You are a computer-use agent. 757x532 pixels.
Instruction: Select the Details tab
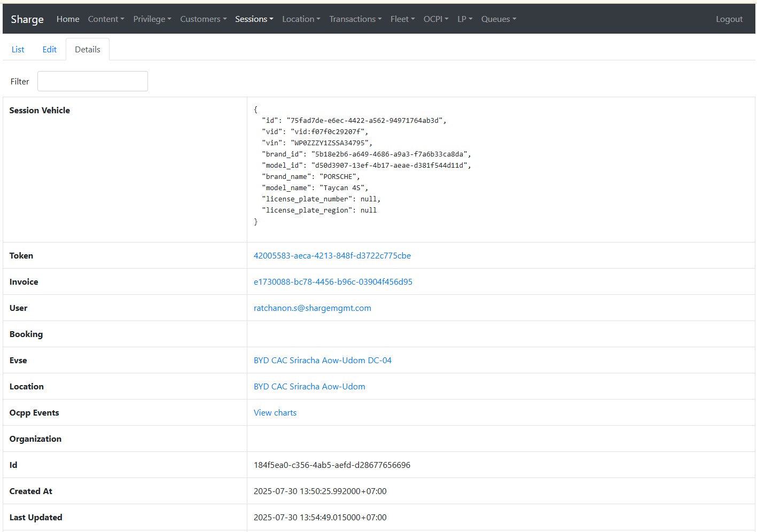(x=88, y=49)
